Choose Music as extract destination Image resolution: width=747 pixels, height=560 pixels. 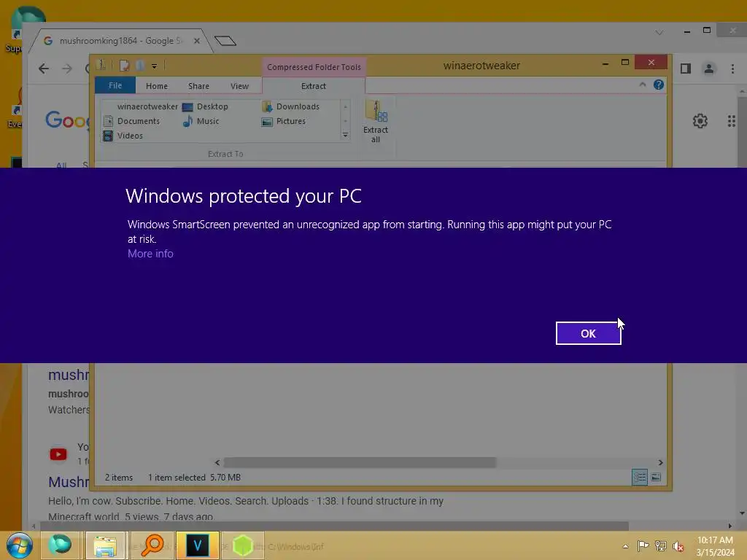pyautogui.click(x=201, y=121)
